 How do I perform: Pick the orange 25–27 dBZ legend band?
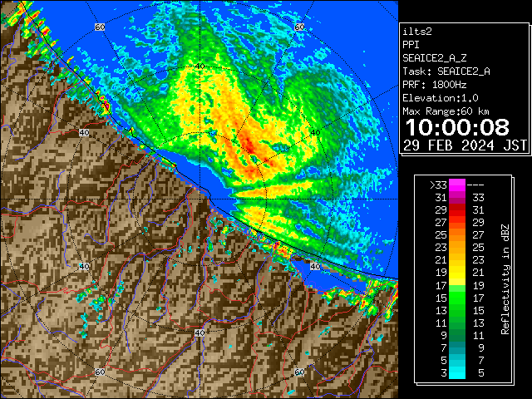click(457, 234)
